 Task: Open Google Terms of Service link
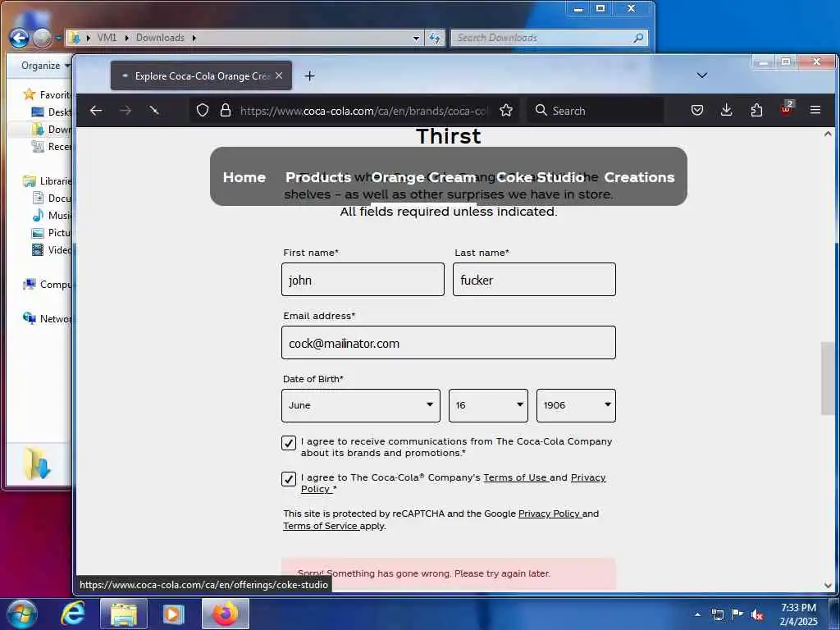pos(320,526)
